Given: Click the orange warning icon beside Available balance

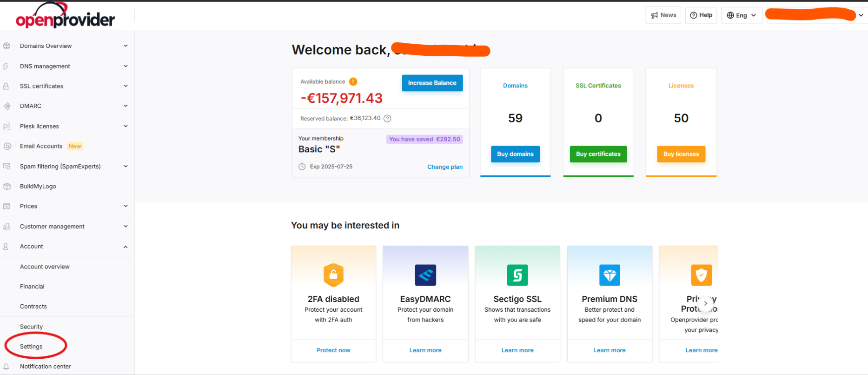Looking at the screenshot, I should 353,82.
